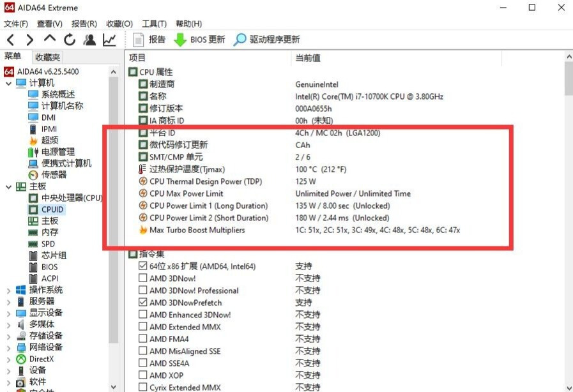Select SPD in the 主板 section

49,244
